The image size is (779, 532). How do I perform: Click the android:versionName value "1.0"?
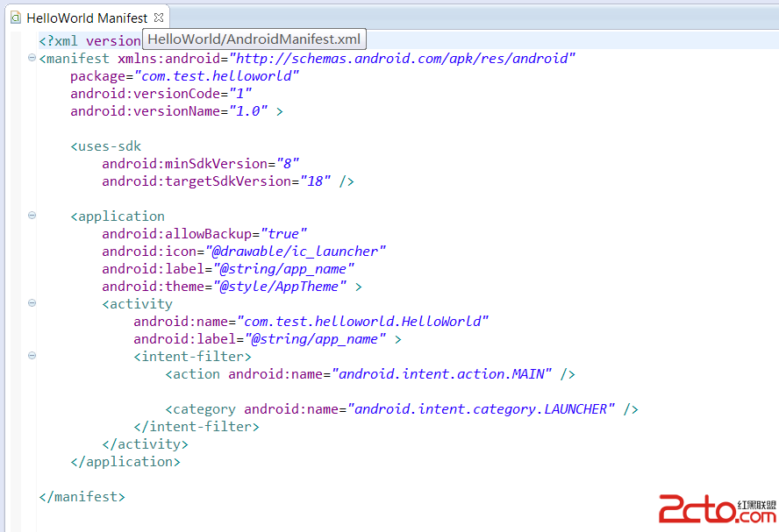click(248, 111)
